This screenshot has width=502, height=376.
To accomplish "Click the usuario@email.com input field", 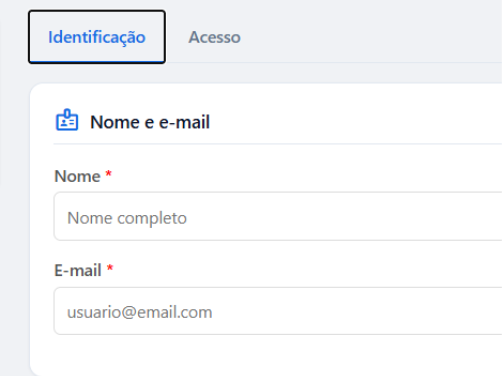I will (x=278, y=311).
